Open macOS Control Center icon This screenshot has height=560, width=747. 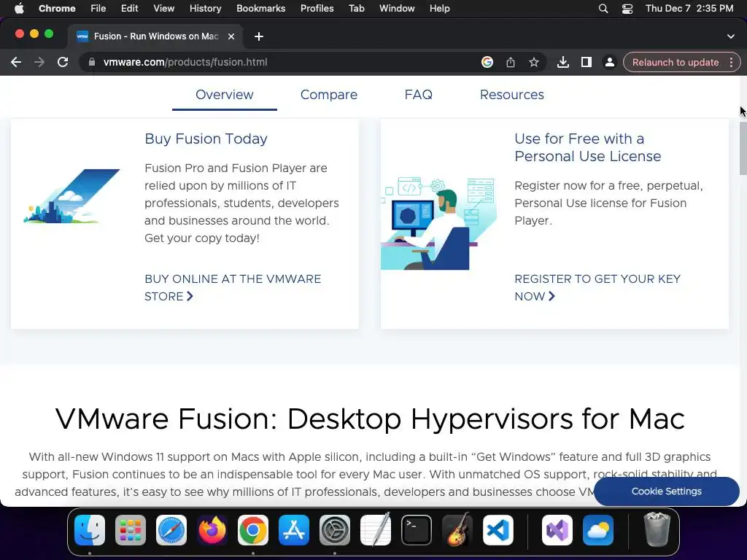pos(627,9)
